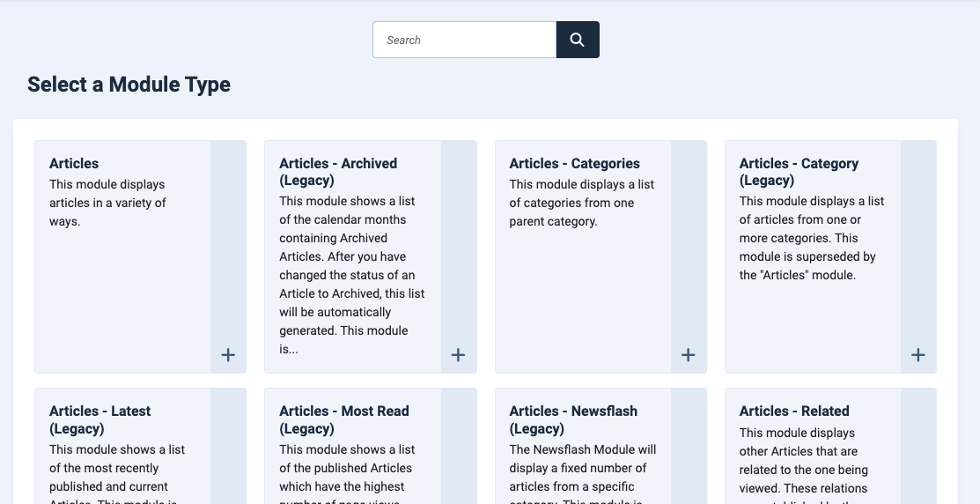Viewport: 980px width, 504px height.
Task: Choose the Articles - Categories module title
Action: coord(574,163)
